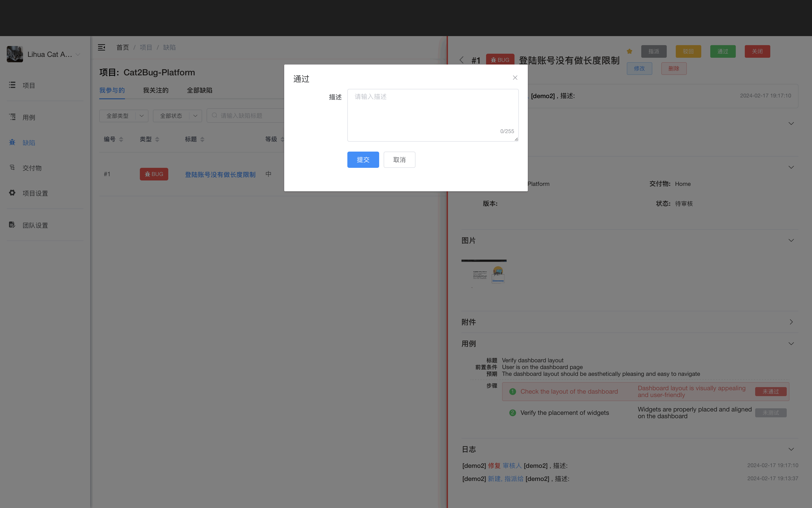
Task: Click the text 'Verify dashboard layout'
Action: click(533, 360)
